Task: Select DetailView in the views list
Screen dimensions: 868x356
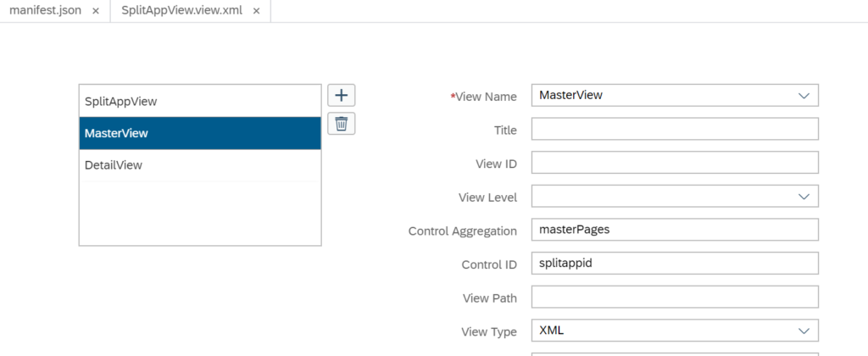Action: point(200,165)
